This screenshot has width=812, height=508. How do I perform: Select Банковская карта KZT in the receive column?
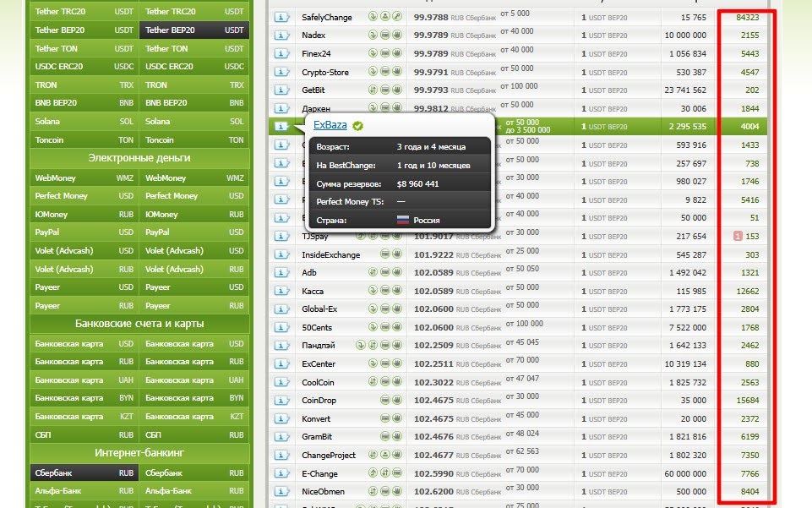194,417
